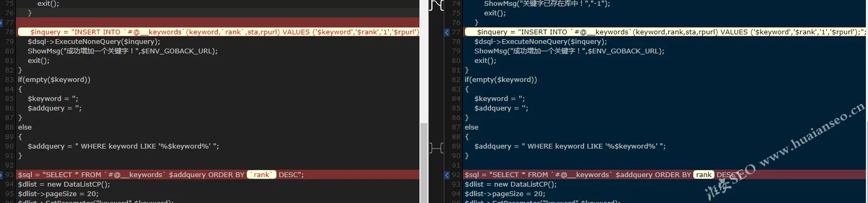This screenshot has height=203, width=868.
Task: Click exit(); on left pane line 81
Action: click(x=39, y=61)
